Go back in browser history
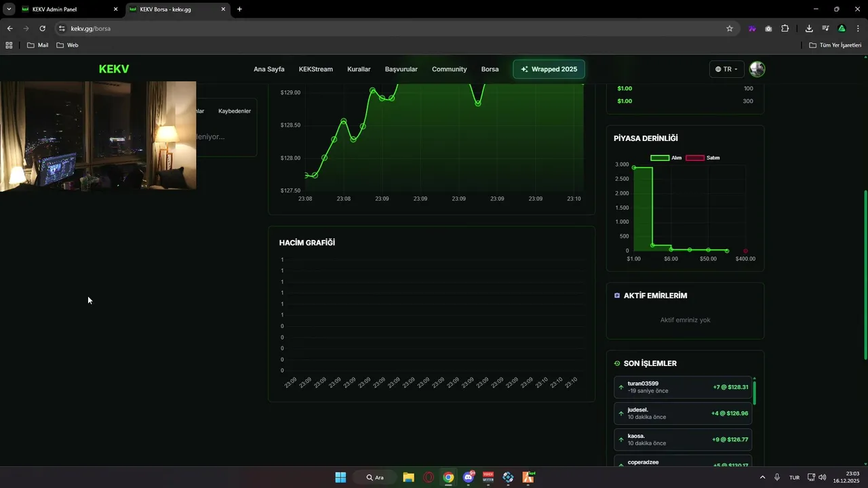This screenshot has height=488, width=868. point(9,28)
